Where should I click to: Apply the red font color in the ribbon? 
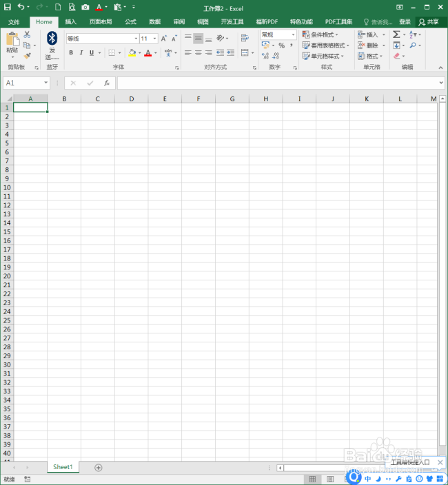pyautogui.click(x=148, y=52)
